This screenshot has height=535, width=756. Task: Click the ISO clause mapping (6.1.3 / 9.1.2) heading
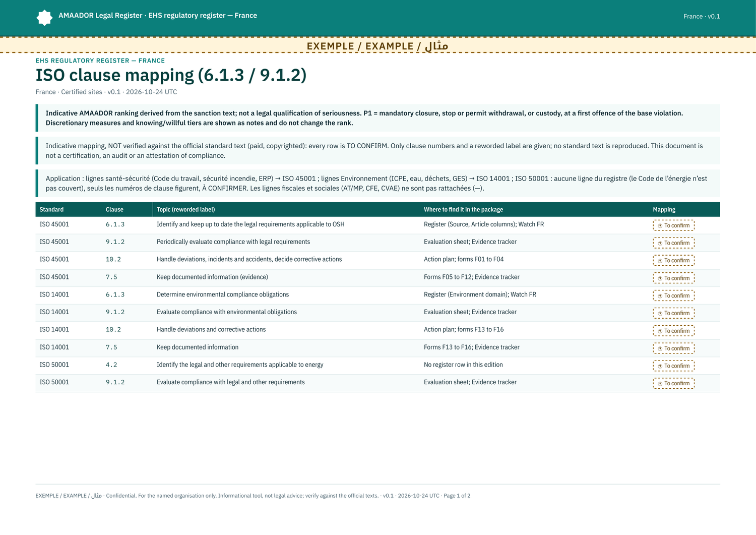[x=171, y=75]
